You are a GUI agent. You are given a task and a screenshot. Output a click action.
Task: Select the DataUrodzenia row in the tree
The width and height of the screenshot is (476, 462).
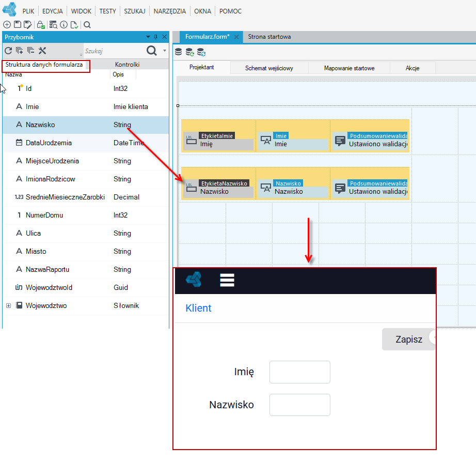(x=86, y=143)
